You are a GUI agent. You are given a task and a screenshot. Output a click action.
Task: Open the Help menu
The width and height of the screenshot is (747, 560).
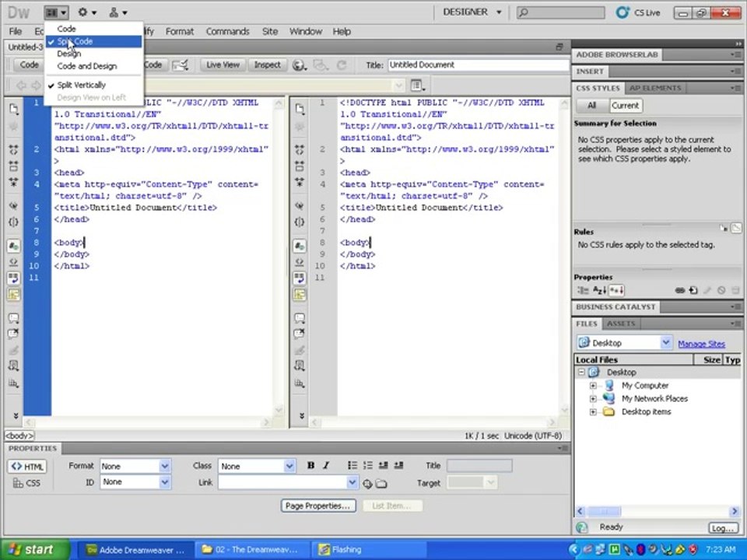tap(342, 31)
